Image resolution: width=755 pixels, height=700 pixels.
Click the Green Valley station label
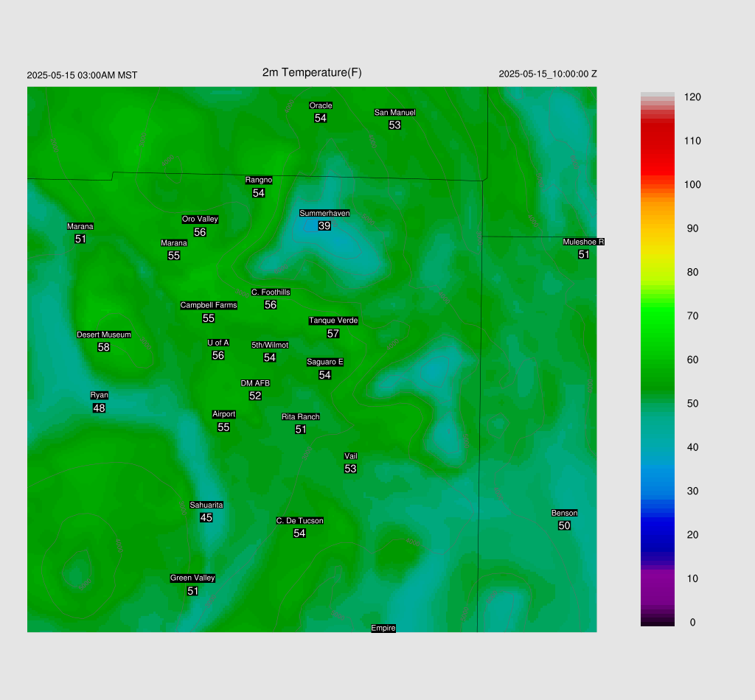tap(192, 578)
